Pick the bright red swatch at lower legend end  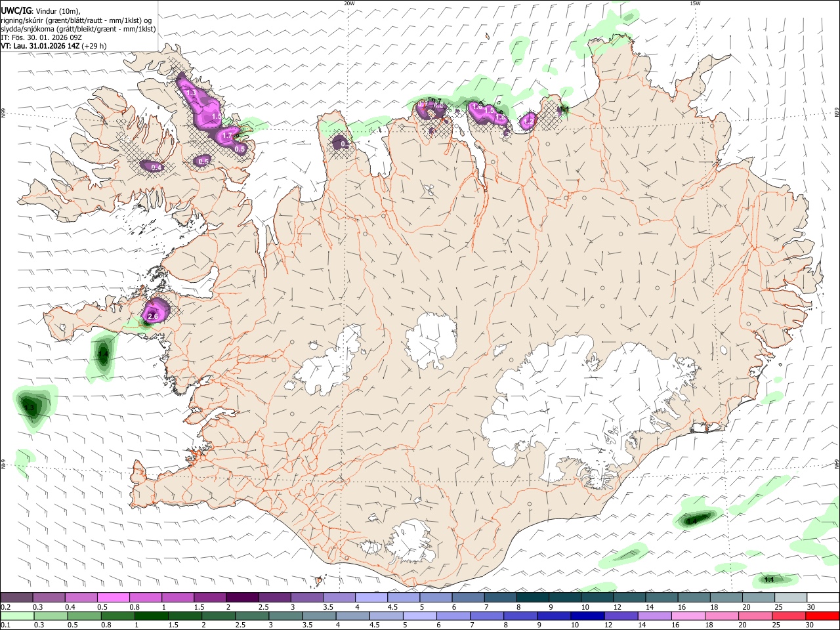[822, 616]
